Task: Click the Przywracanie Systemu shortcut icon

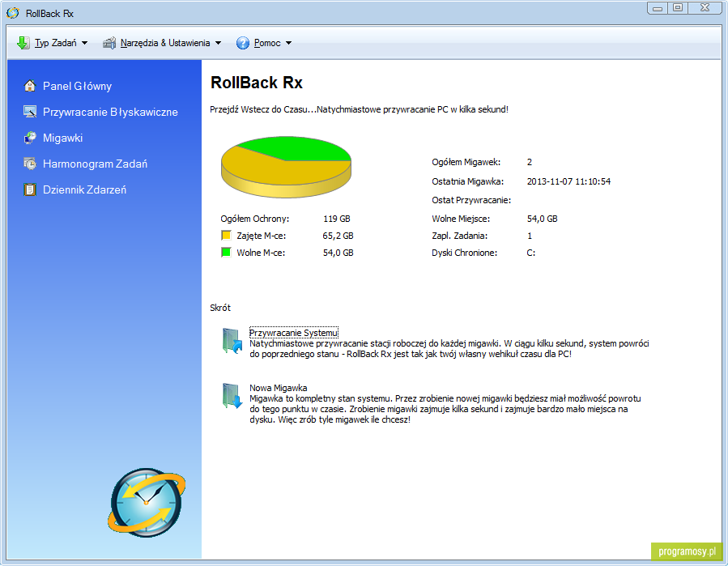Action: click(x=232, y=341)
